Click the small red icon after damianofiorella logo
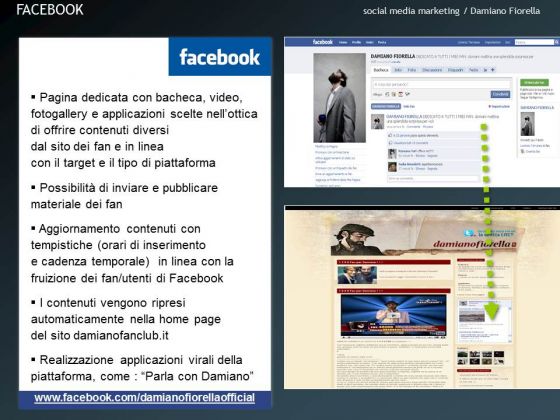Viewport: 560px width, 420px height. click(514, 245)
